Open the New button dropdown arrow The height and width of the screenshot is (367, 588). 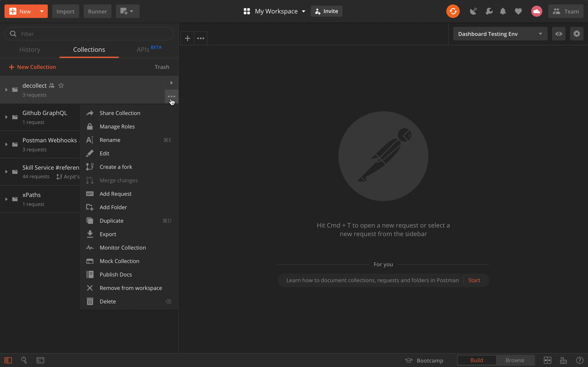(x=41, y=11)
